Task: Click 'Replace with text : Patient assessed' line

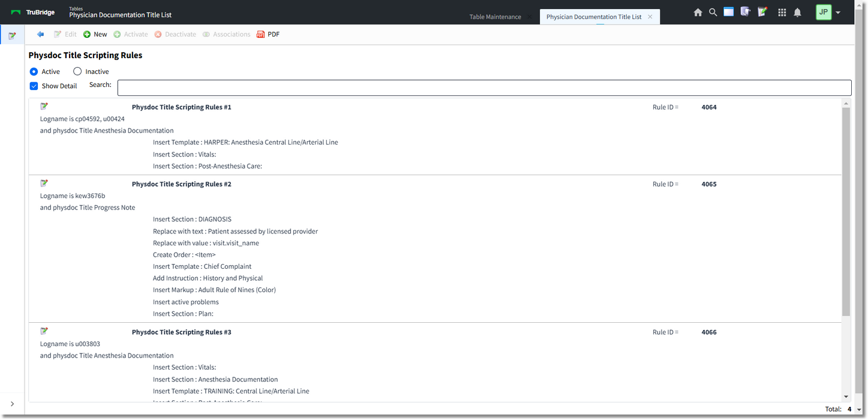Action: (235, 231)
